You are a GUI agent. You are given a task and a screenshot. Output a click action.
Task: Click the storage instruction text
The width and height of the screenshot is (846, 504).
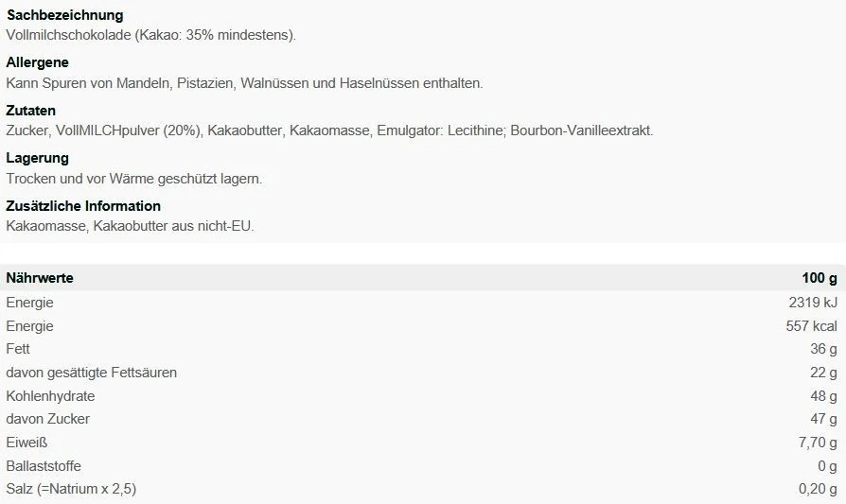click(x=134, y=178)
